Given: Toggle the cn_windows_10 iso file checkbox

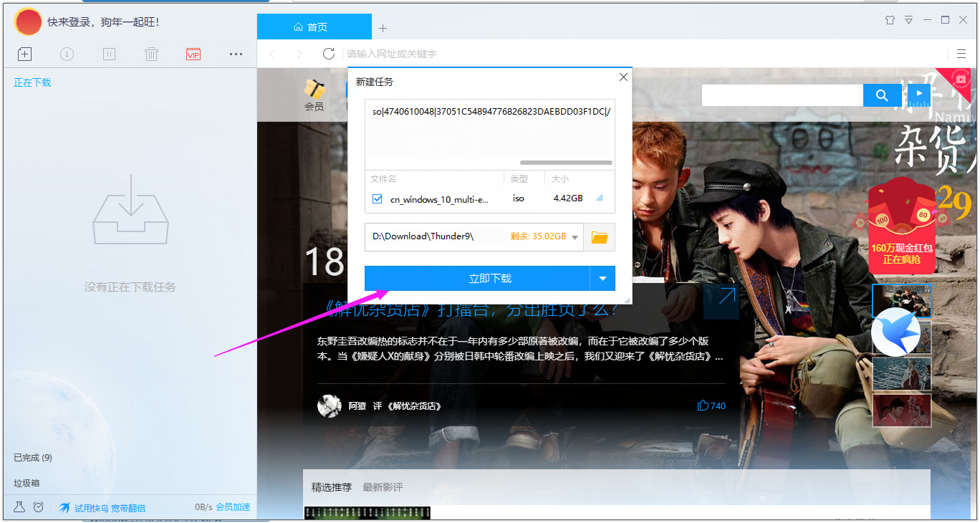Looking at the screenshot, I should coord(378,199).
